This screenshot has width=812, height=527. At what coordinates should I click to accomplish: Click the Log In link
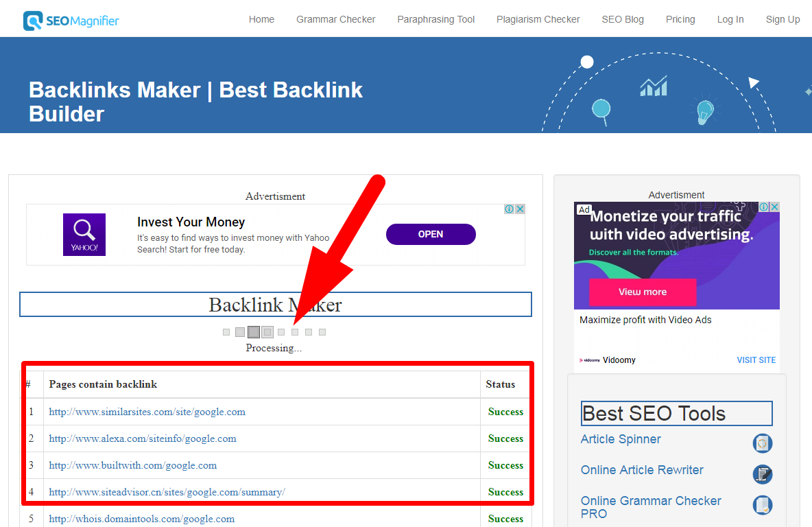point(730,20)
